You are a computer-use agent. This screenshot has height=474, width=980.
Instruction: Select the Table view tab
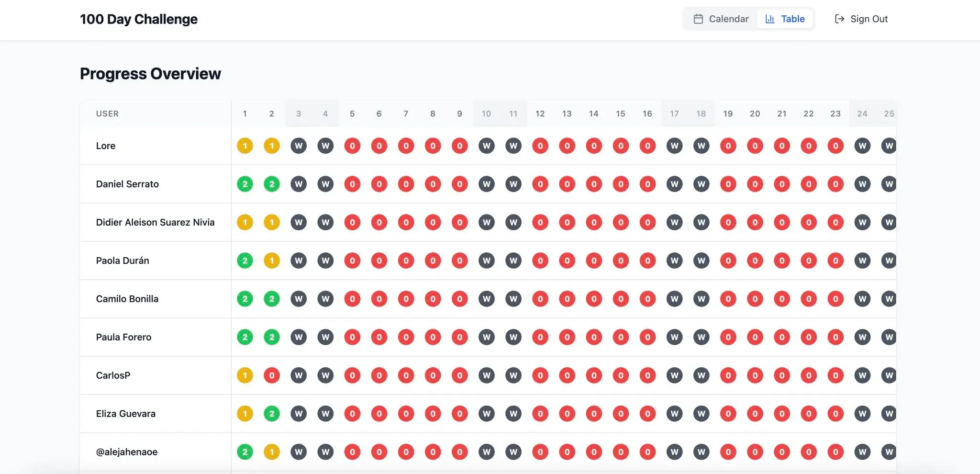pos(785,19)
